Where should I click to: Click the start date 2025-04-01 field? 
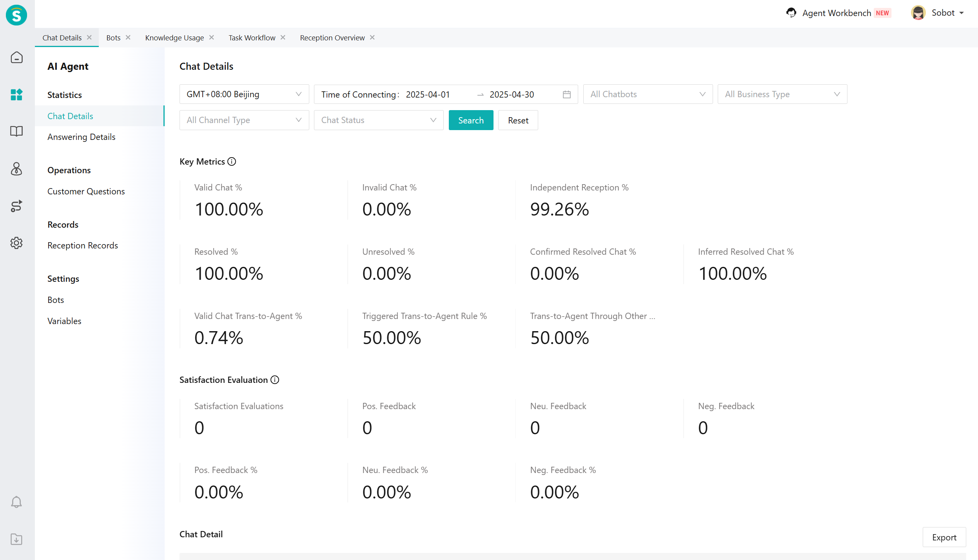click(x=428, y=94)
